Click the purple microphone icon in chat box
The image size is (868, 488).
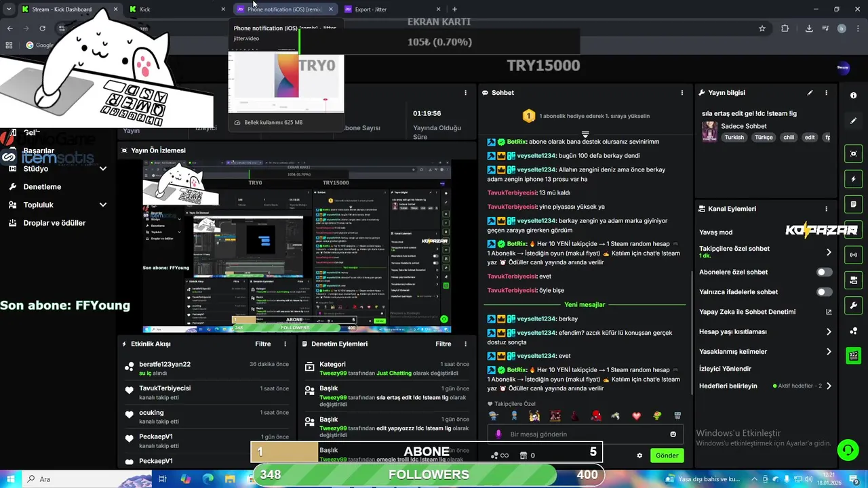click(x=499, y=434)
